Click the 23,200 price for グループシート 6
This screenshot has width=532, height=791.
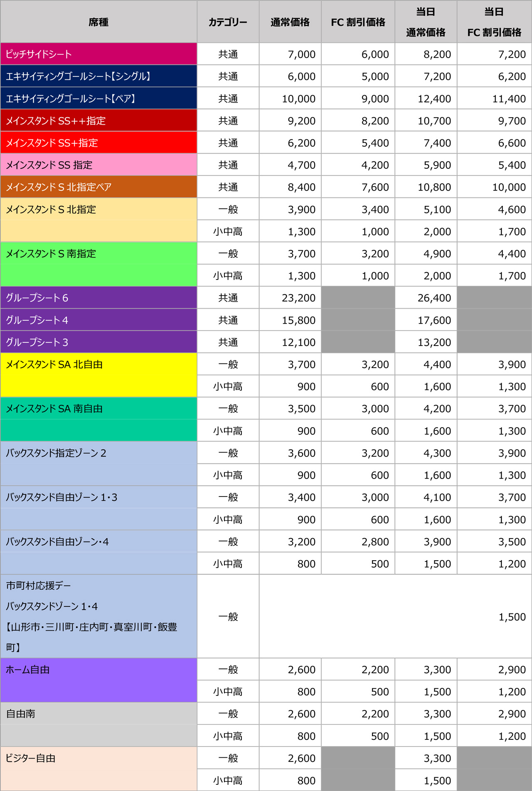click(x=298, y=298)
